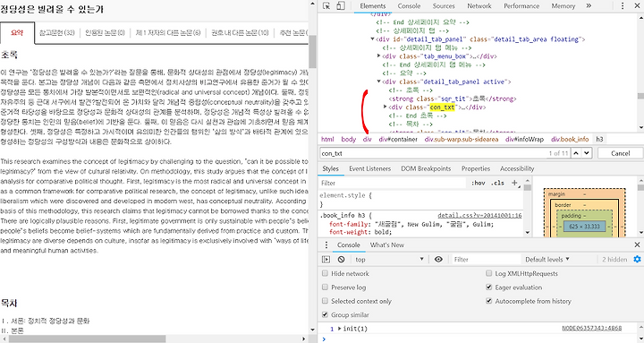Expand the con_txt div node

[x=386, y=107]
